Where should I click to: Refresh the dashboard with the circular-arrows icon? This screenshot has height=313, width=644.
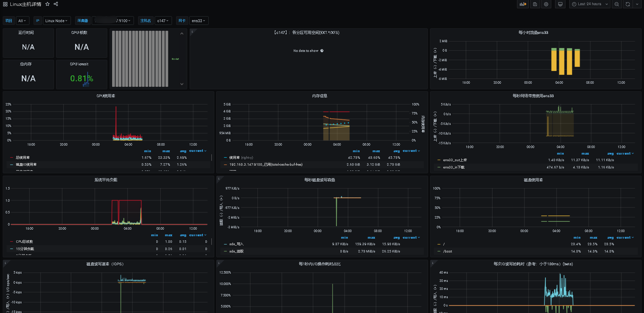click(628, 4)
